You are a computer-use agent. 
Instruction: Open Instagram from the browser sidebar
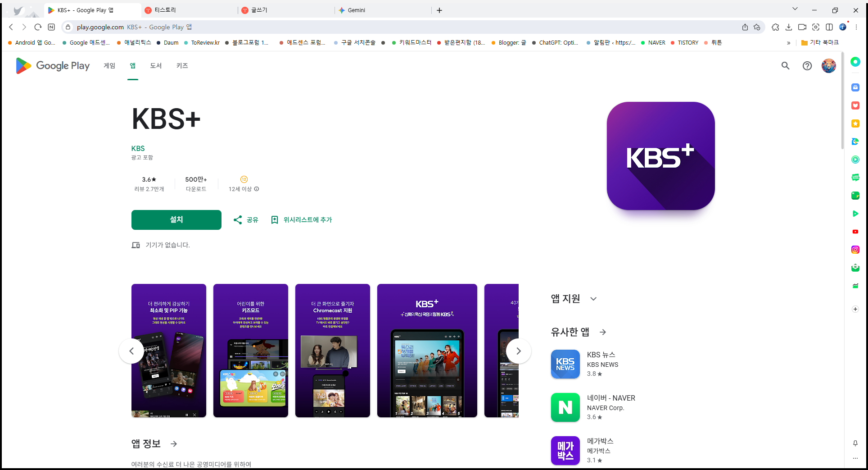(x=855, y=250)
